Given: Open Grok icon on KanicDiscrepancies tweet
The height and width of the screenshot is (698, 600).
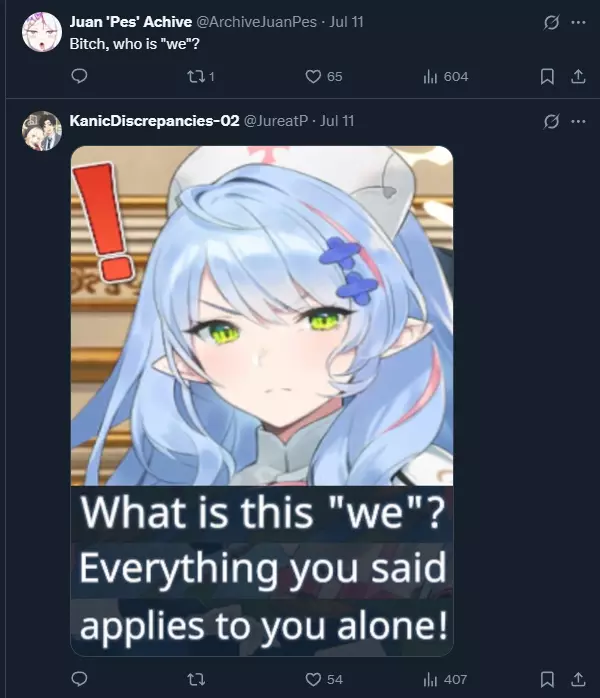Looking at the screenshot, I should point(551,121).
